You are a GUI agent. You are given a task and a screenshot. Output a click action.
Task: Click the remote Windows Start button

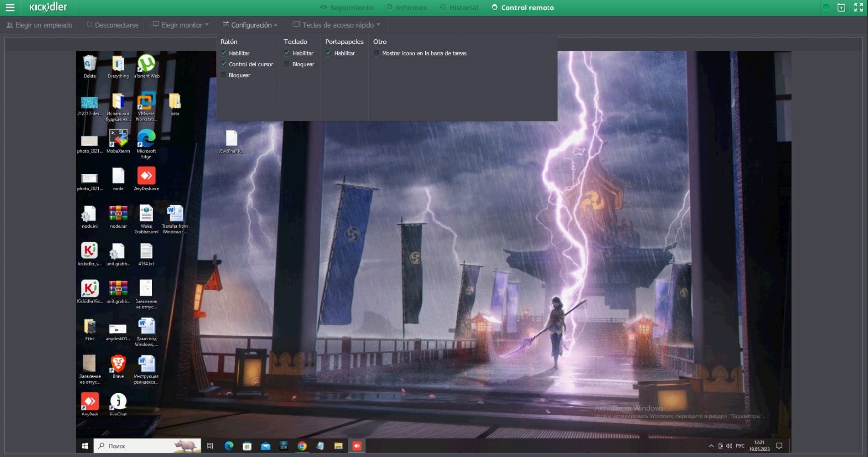pyautogui.click(x=85, y=446)
